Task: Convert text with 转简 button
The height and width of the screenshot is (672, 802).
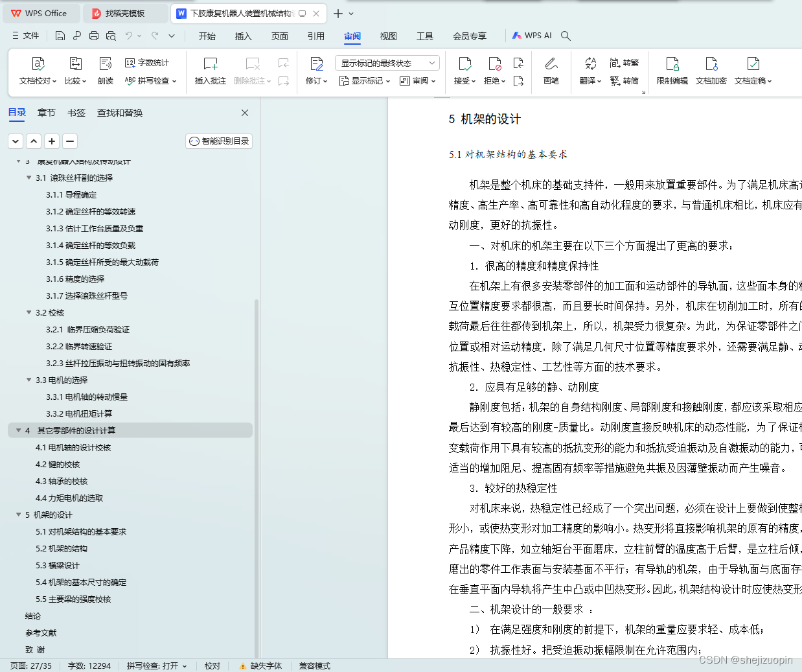Action: click(x=624, y=81)
